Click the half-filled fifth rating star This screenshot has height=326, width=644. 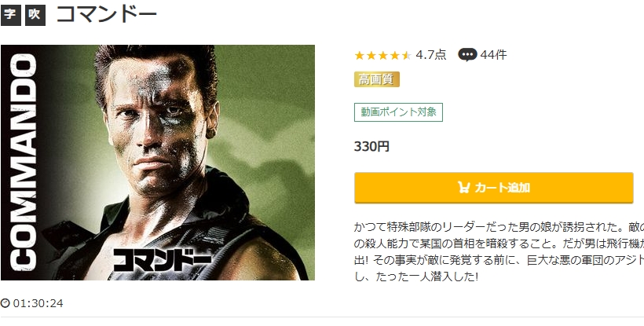406,55
